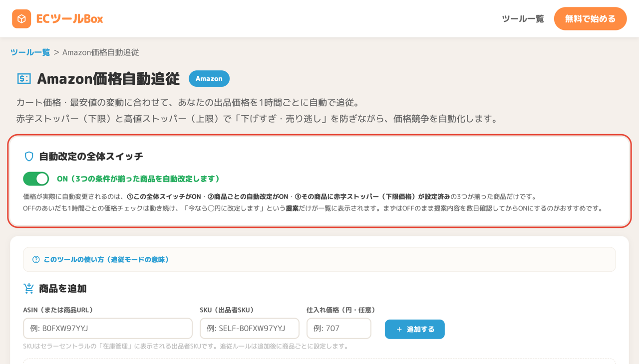639x364 pixels.
Task: Click the ＋ 追加する button
Action: pos(415,329)
